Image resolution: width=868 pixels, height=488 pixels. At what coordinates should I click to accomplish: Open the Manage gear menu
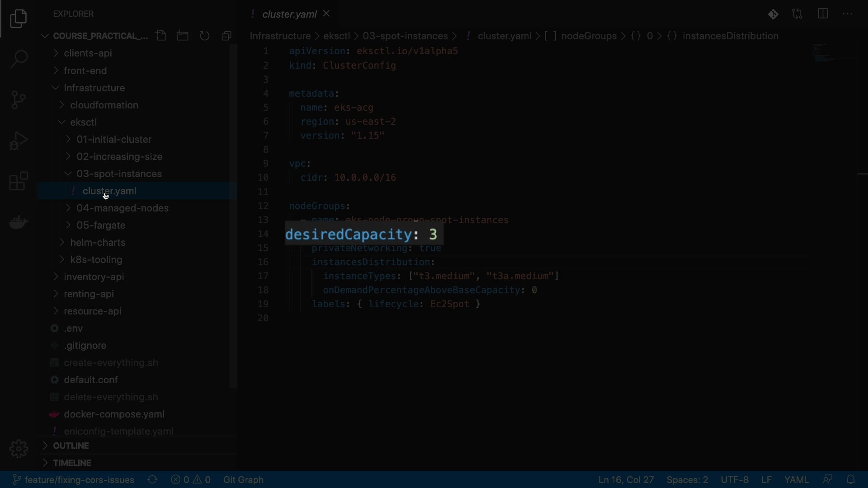coord(19,449)
